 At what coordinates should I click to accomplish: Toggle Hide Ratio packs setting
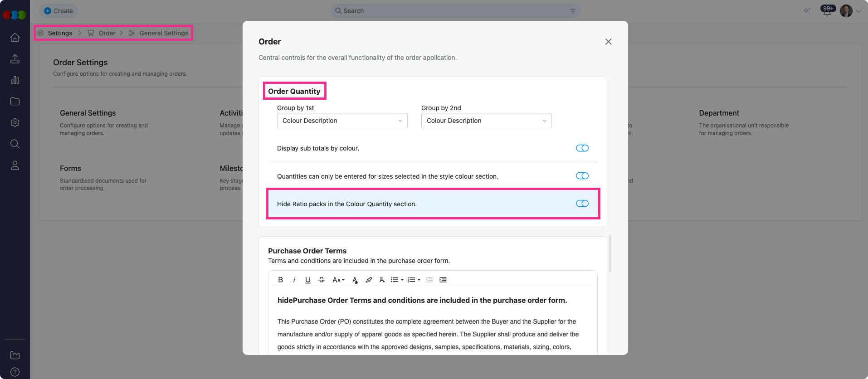click(582, 204)
